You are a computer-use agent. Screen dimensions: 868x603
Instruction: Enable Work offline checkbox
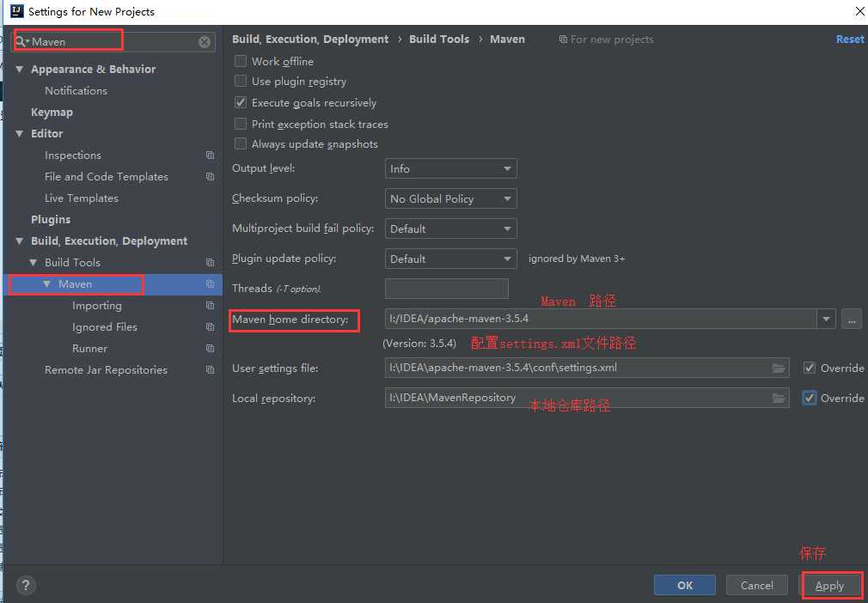241,61
